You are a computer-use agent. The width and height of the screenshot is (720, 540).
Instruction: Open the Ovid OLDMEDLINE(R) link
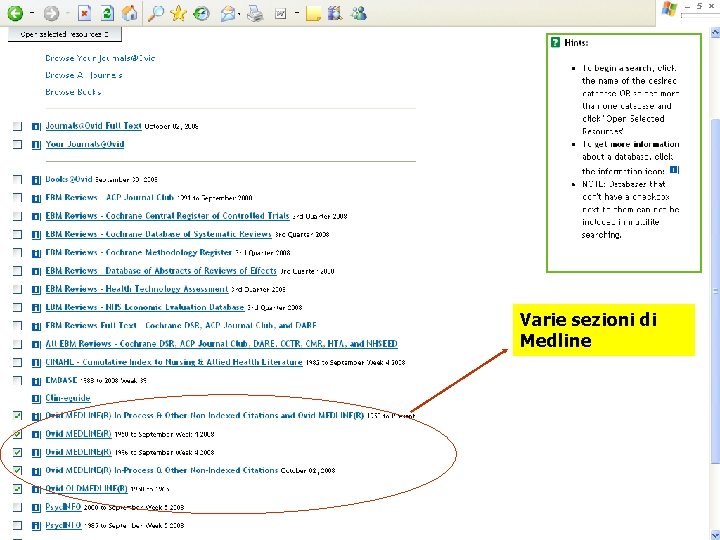(86, 489)
